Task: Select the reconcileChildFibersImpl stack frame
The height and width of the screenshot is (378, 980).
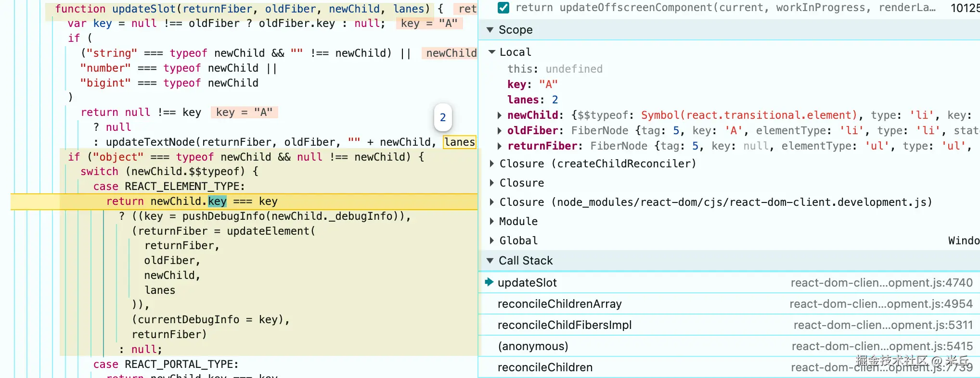Action: 730,325
